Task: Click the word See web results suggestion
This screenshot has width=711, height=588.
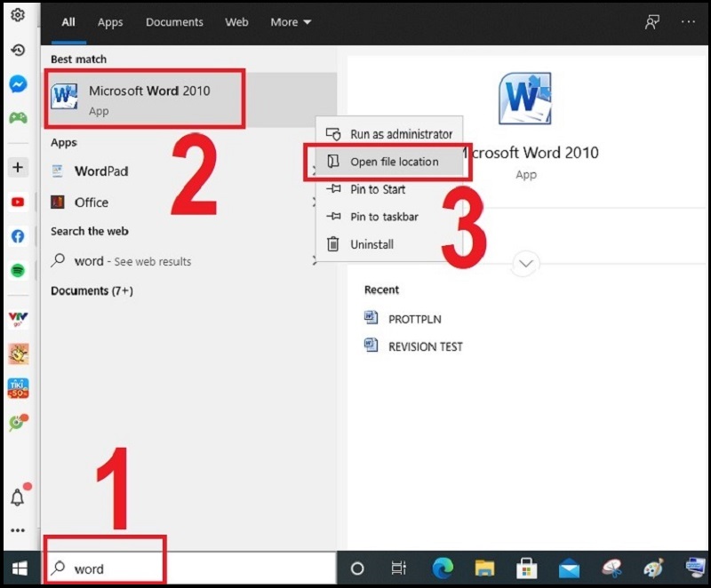Action: [x=132, y=261]
